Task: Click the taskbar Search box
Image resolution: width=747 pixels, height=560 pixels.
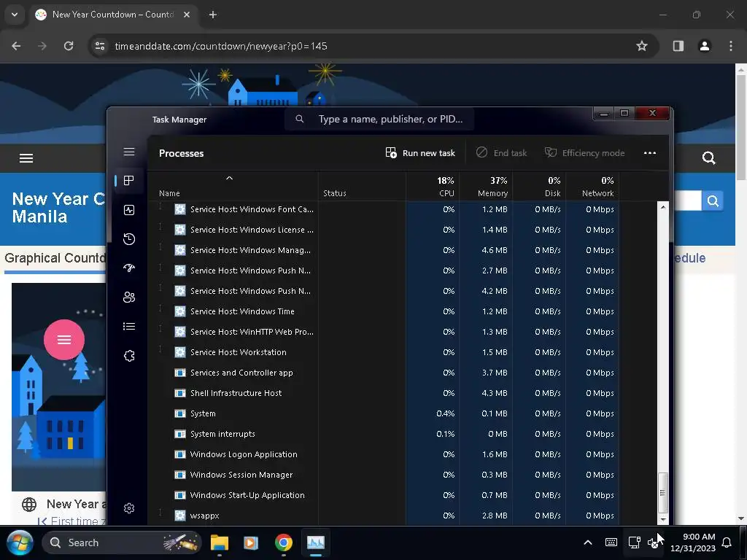Action: [x=122, y=542]
